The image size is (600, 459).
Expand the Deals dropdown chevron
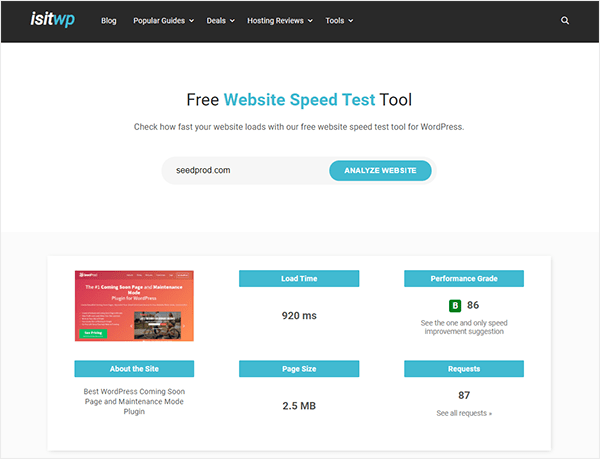click(x=232, y=21)
